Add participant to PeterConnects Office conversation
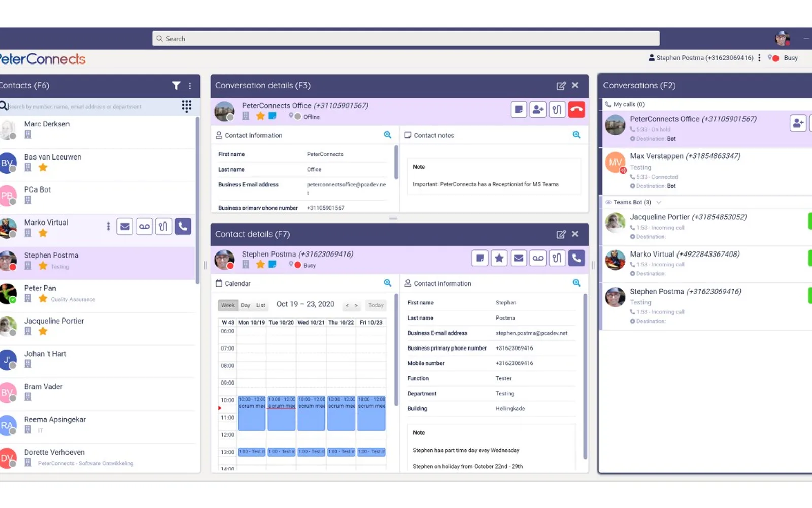This screenshot has width=812, height=508. 798,123
